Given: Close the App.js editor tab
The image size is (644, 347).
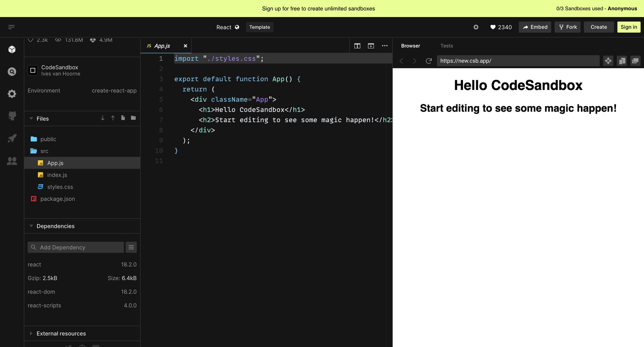Looking at the screenshot, I should tap(185, 46).
